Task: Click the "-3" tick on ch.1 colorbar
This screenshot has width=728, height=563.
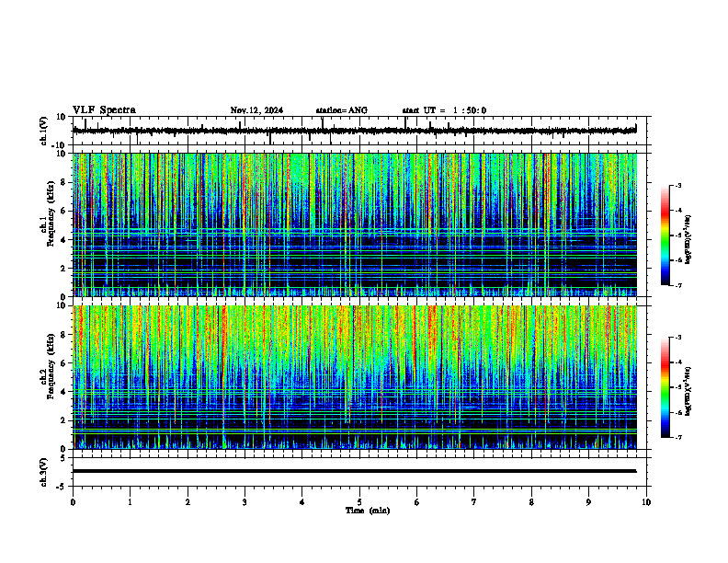Action: [677, 186]
